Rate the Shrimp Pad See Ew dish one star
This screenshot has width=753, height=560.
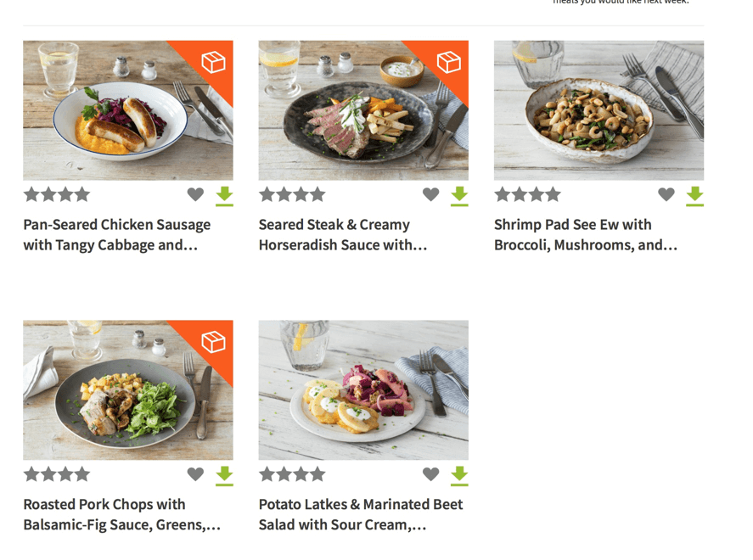click(501, 194)
